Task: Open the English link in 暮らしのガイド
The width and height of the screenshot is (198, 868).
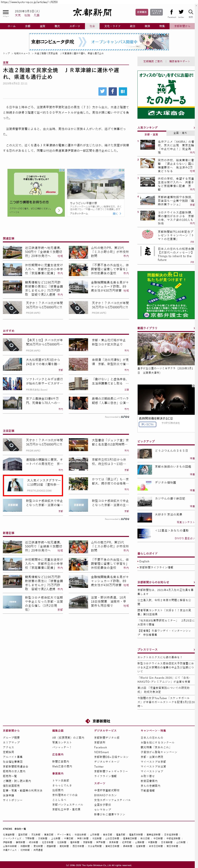Action: point(144,561)
